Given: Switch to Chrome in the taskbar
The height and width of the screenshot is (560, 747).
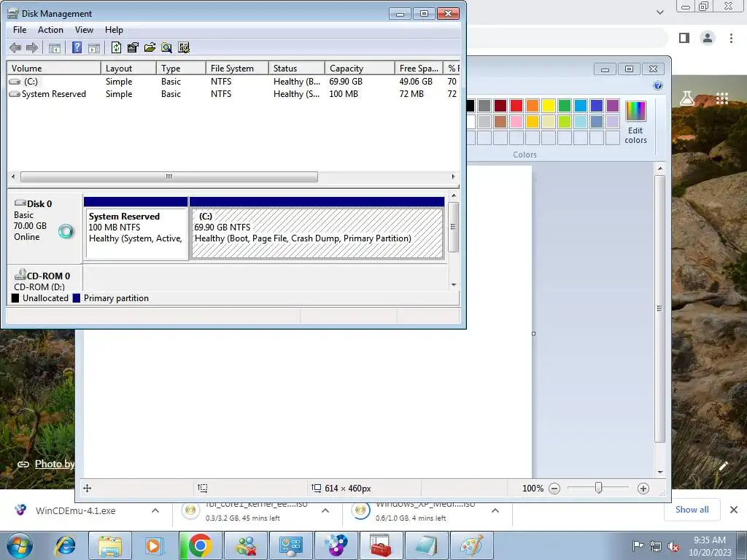Looking at the screenshot, I should pyautogui.click(x=200, y=545).
